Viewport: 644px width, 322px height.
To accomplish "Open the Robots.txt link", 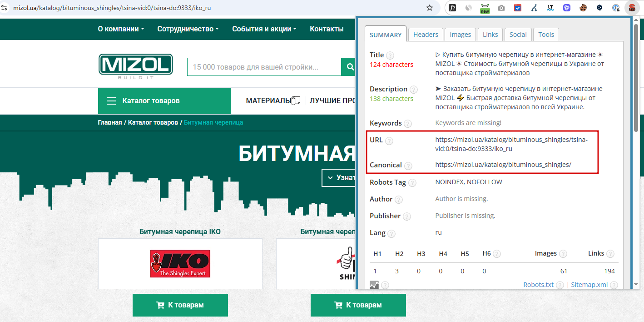I will pyautogui.click(x=539, y=285).
